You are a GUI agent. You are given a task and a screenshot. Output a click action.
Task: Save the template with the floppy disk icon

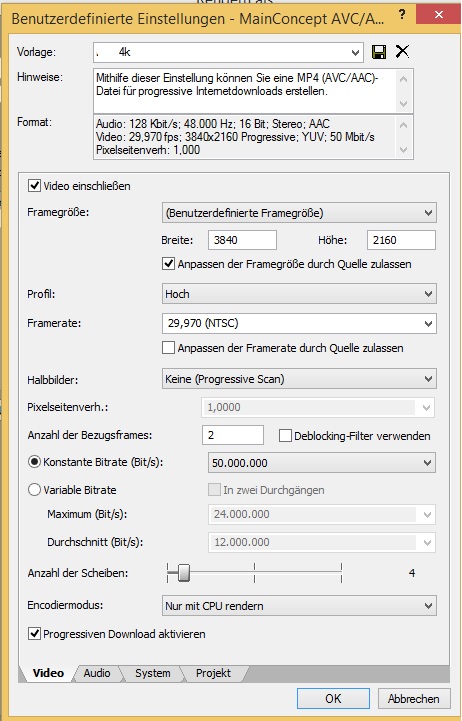[379, 52]
